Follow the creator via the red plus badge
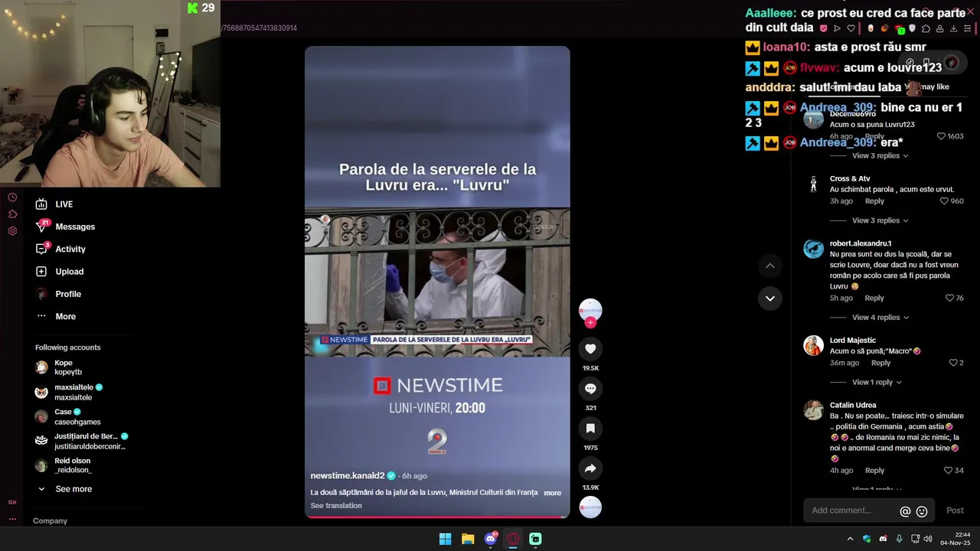980x551 pixels. [590, 322]
